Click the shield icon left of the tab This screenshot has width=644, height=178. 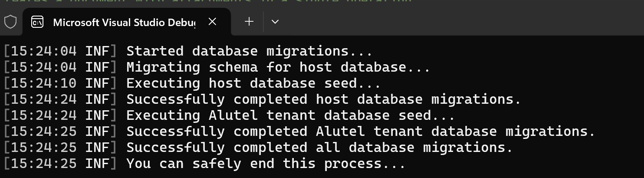pyautogui.click(x=10, y=22)
